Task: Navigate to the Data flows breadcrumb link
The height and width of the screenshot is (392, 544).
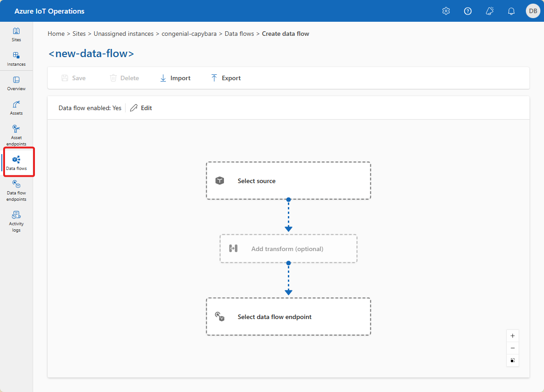Action: point(239,34)
